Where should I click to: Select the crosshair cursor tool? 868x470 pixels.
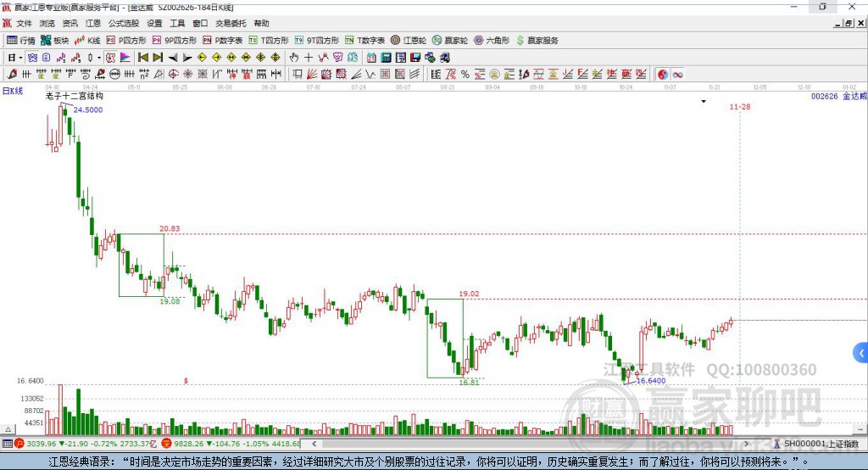pos(309,58)
